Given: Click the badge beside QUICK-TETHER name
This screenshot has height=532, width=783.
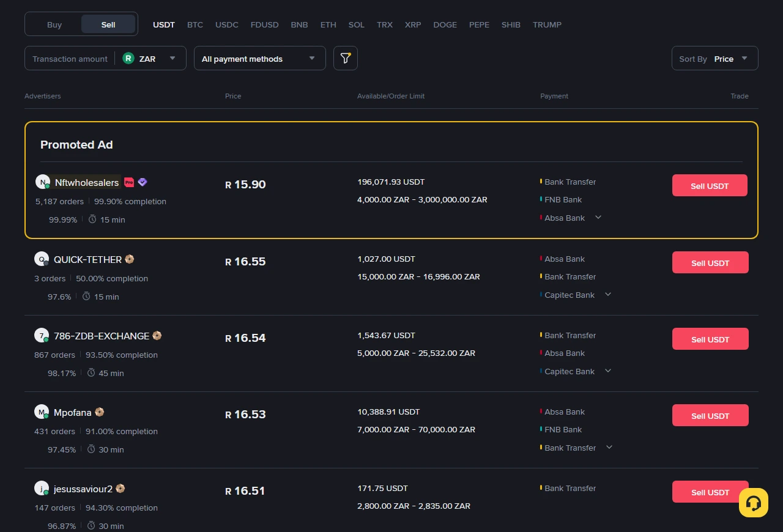Looking at the screenshot, I should point(130,259).
